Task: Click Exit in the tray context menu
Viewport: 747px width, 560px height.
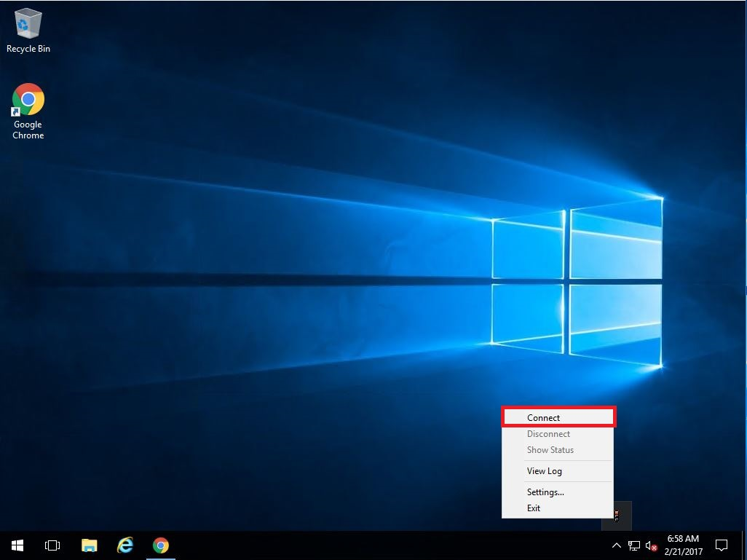Action: (x=558, y=508)
